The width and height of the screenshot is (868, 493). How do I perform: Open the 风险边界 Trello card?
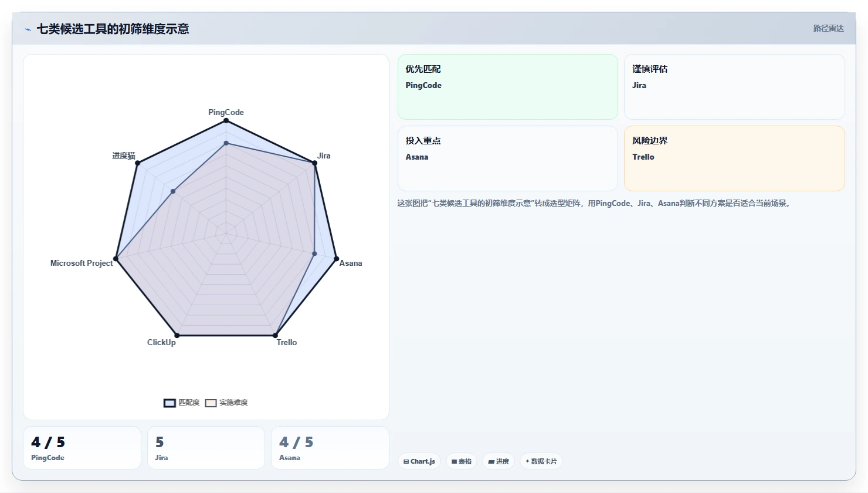click(x=734, y=158)
